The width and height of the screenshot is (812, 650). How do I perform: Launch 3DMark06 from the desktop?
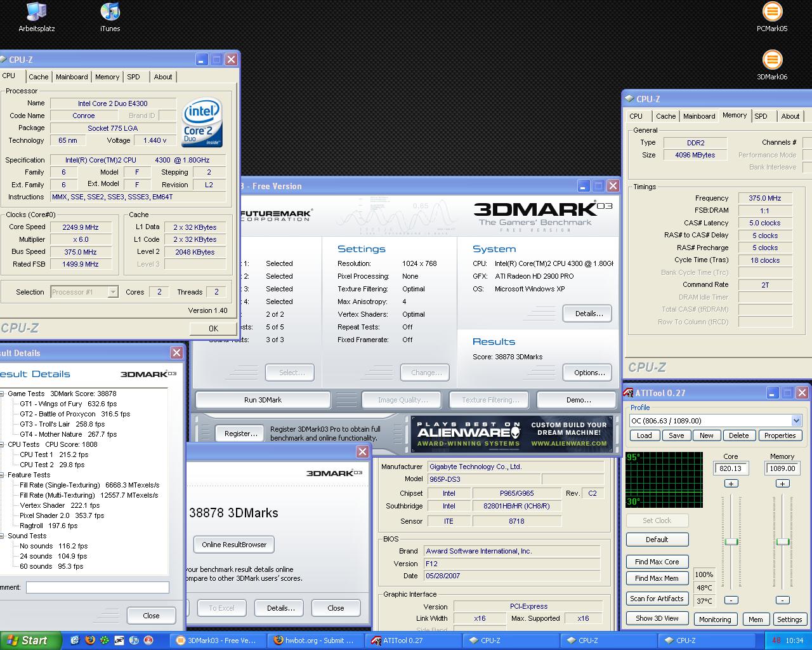coord(772,65)
